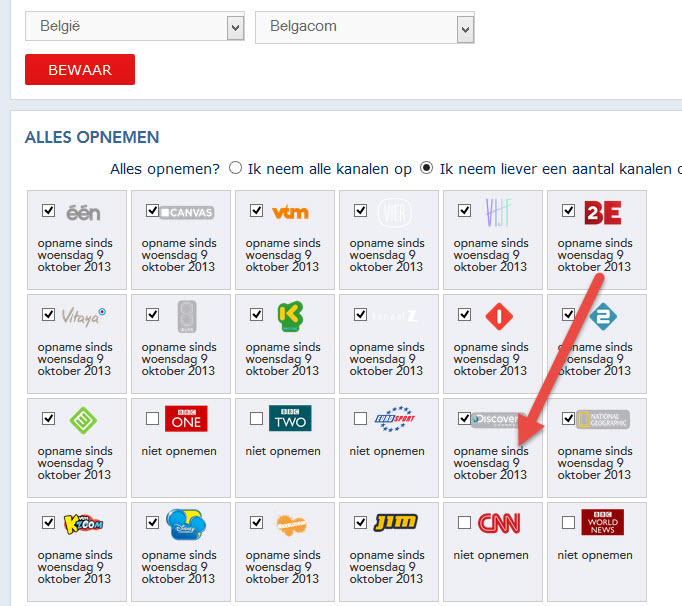Screen dimensions: 682x606
Task: Select 'Ik neem liever een aantal kanalen' radio
Action: click(427, 168)
